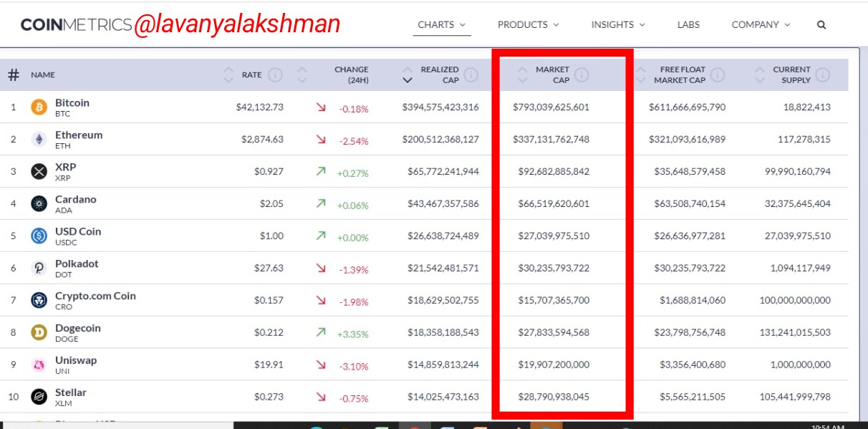
Task: Click the Stellar logo icon
Action: point(39,397)
